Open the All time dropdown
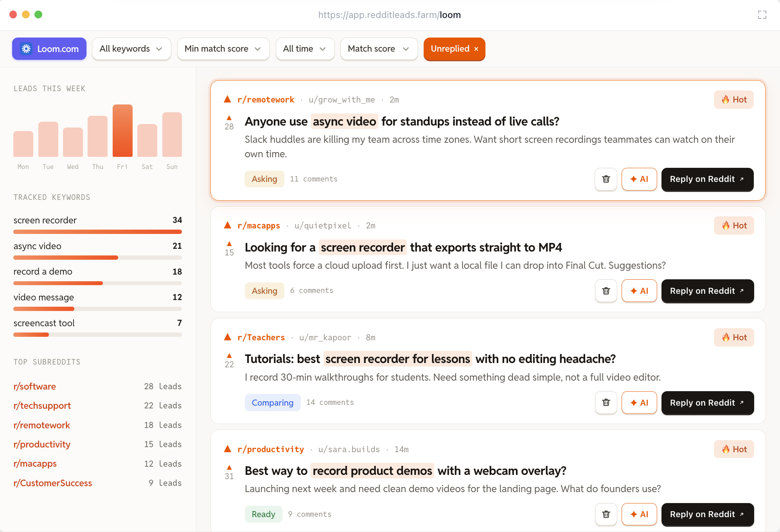 pyautogui.click(x=305, y=49)
